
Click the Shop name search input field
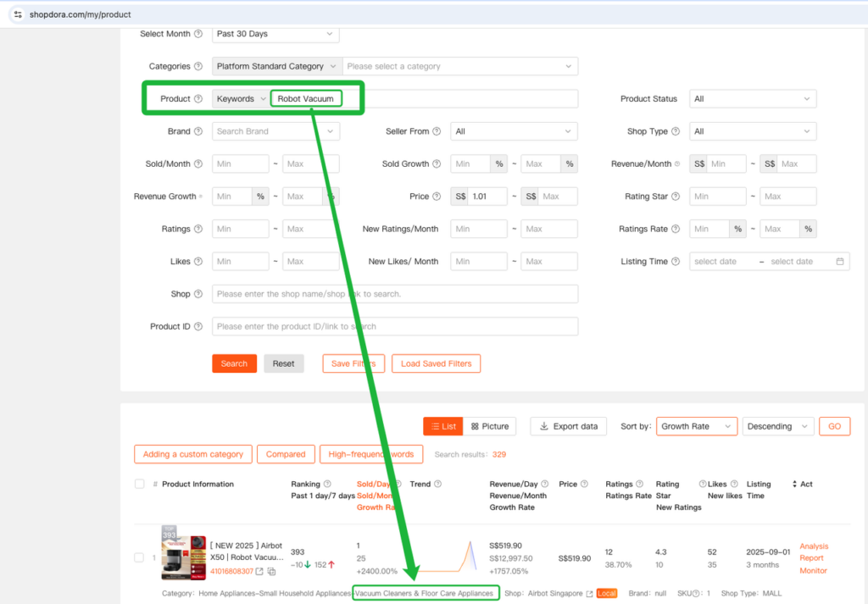(394, 294)
